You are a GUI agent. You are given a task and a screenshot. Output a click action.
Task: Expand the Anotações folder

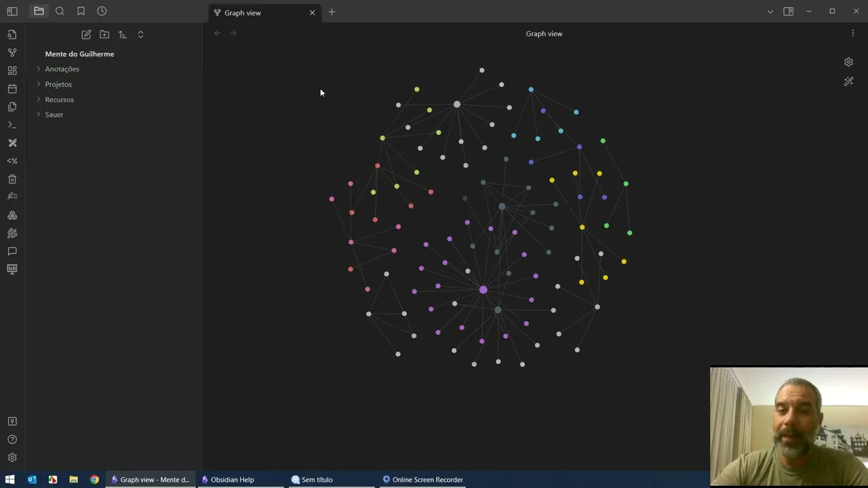click(39, 69)
